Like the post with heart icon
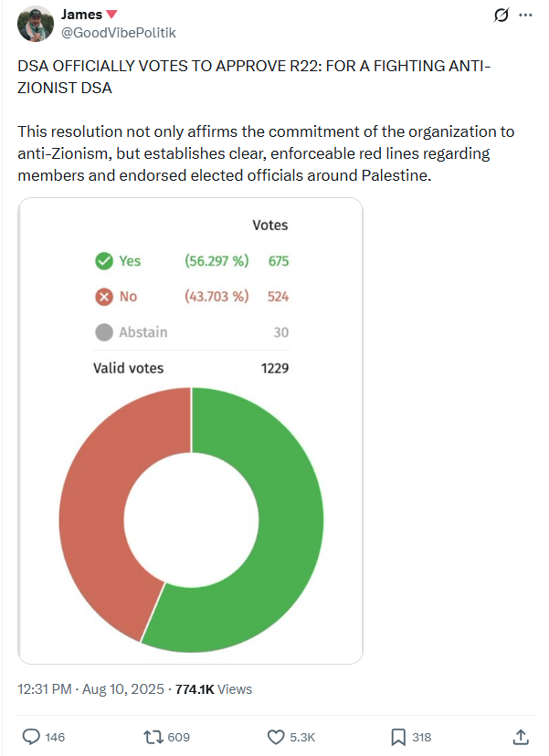 (x=276, y=737)
